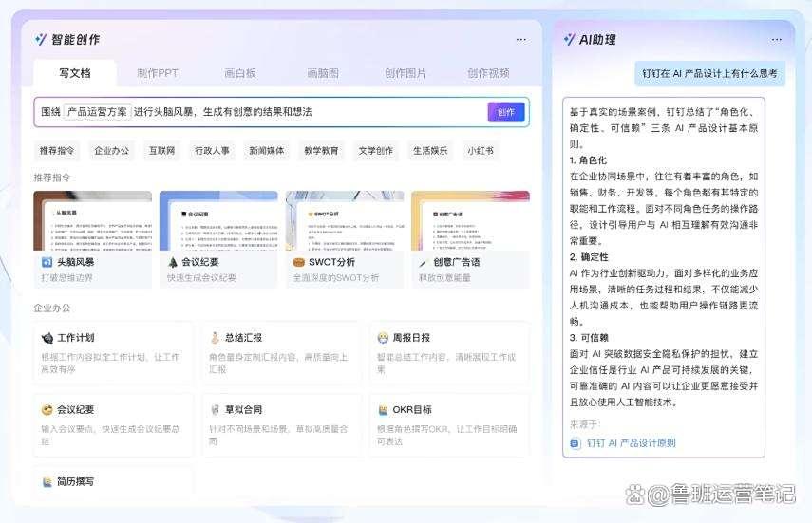This screenshot has width=812, height=523.
Task: Open the 智能创作 panel more-options menu
Action: click(x=521, y=39)
